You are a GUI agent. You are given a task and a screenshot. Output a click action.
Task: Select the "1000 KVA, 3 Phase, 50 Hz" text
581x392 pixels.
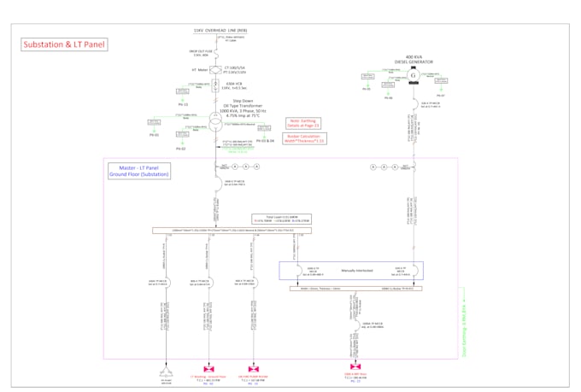243,111
